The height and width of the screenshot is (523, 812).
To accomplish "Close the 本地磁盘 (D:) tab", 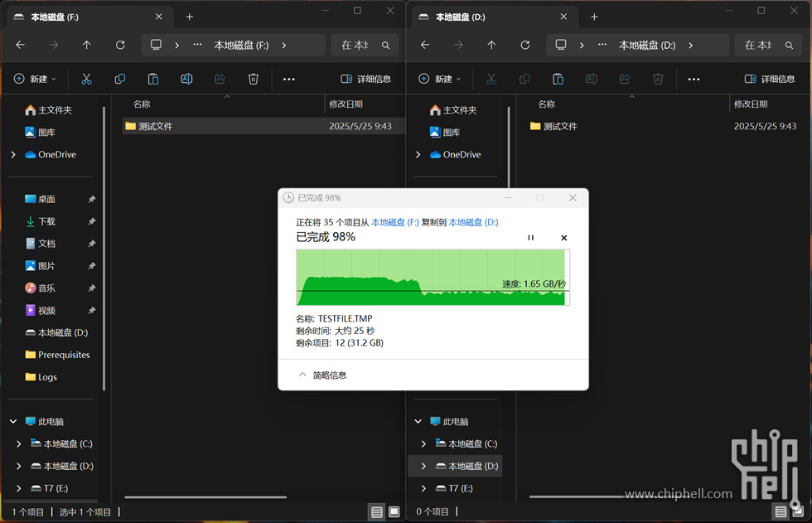I will (564, 17).
